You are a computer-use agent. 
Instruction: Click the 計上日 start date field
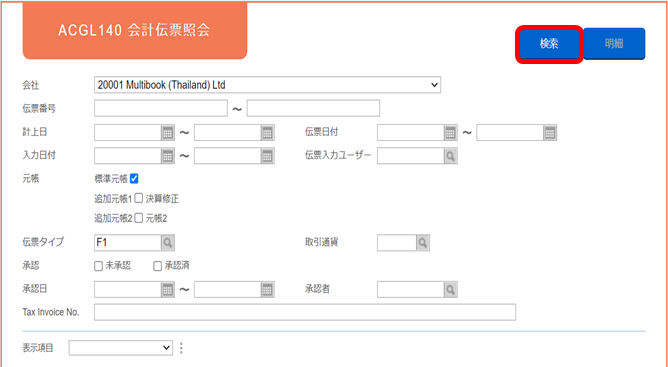click(128, 133)
